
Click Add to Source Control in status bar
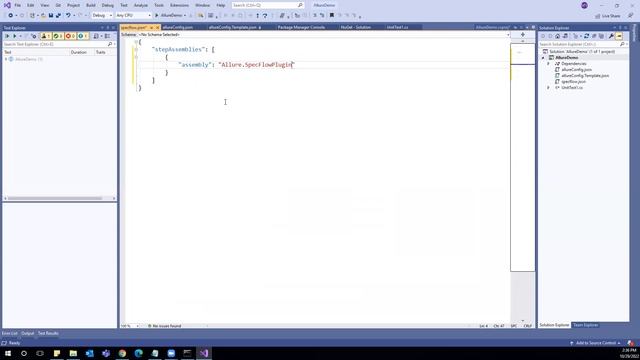(595, 343)
